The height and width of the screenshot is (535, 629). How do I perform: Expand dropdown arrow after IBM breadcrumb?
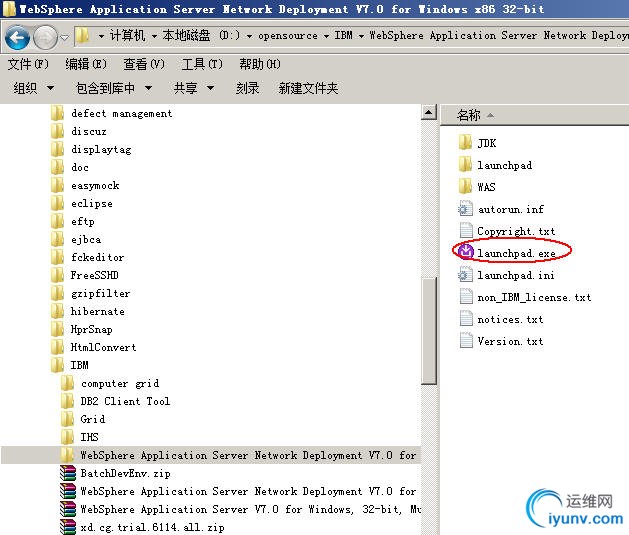361,36
